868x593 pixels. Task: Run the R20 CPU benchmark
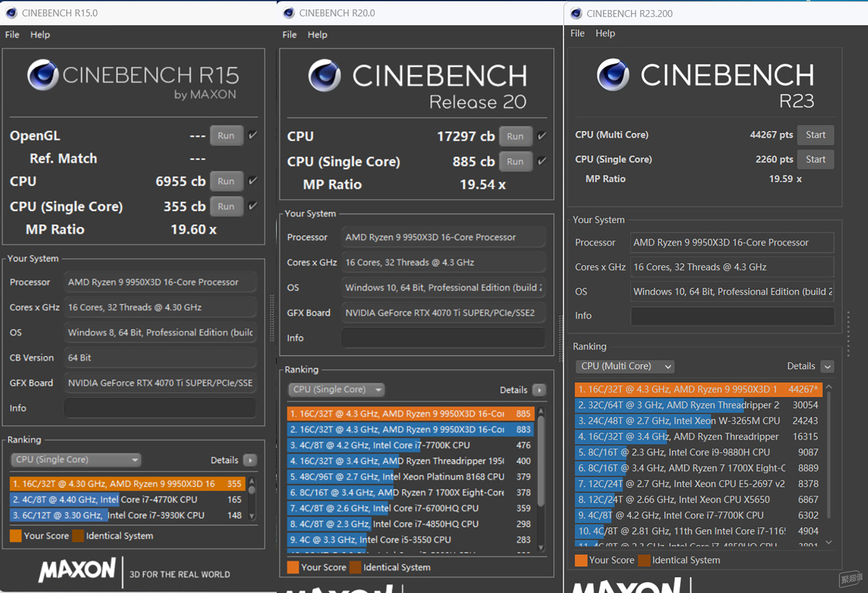515,136
